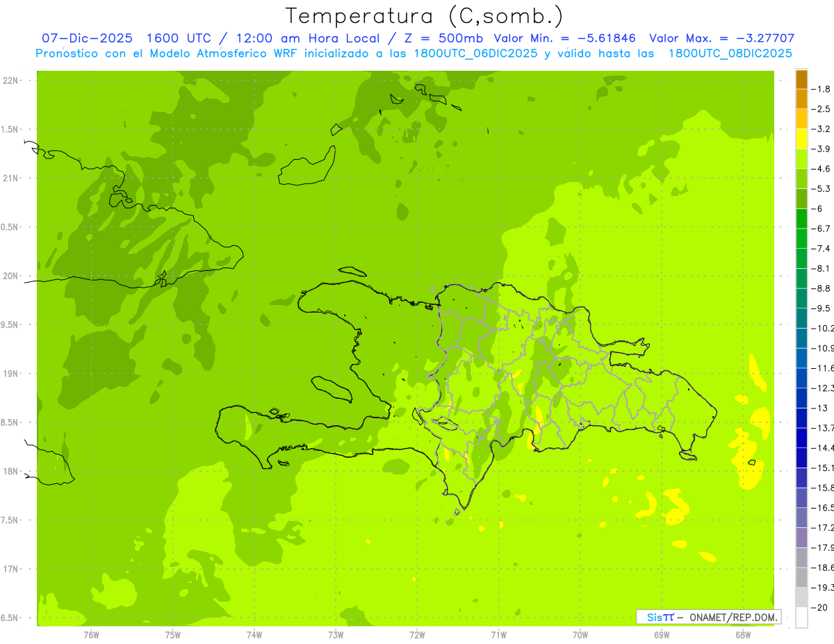Click the 'SisTT - ONAMET/REP.DOM.' credit box
This screenshot has height=644, width=834.
point(709,617)
